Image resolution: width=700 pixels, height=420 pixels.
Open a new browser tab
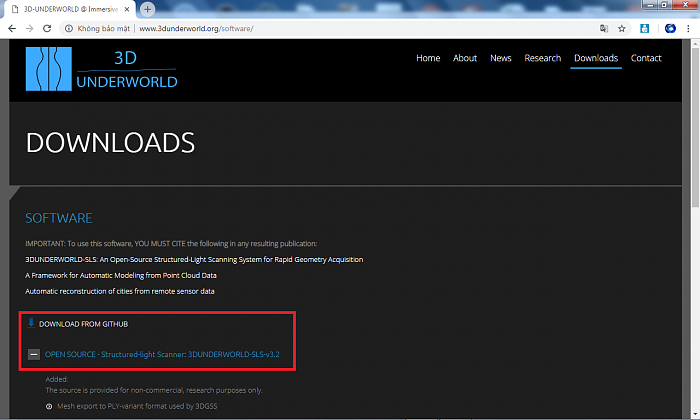[147, 9]
